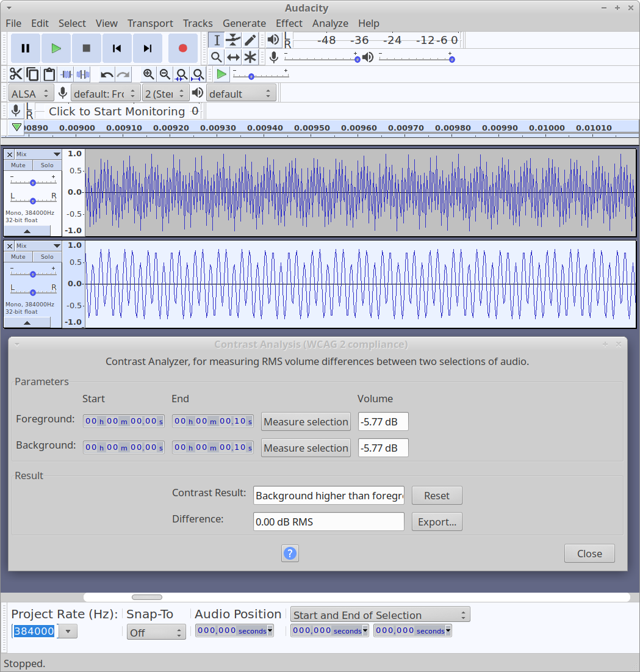Click the Zoom In magnifier icon
Image resolution: width=640 pixels, height=672 pixels.
coord(148,74)
